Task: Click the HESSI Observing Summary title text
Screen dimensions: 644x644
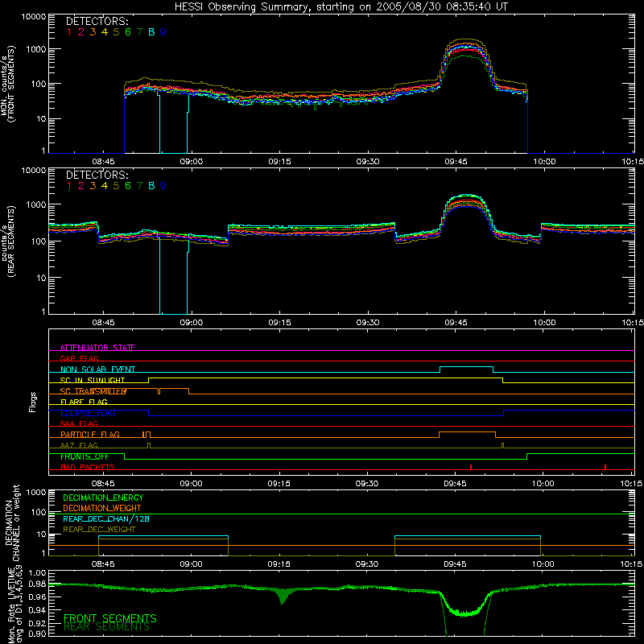Action: coord(341,7)
